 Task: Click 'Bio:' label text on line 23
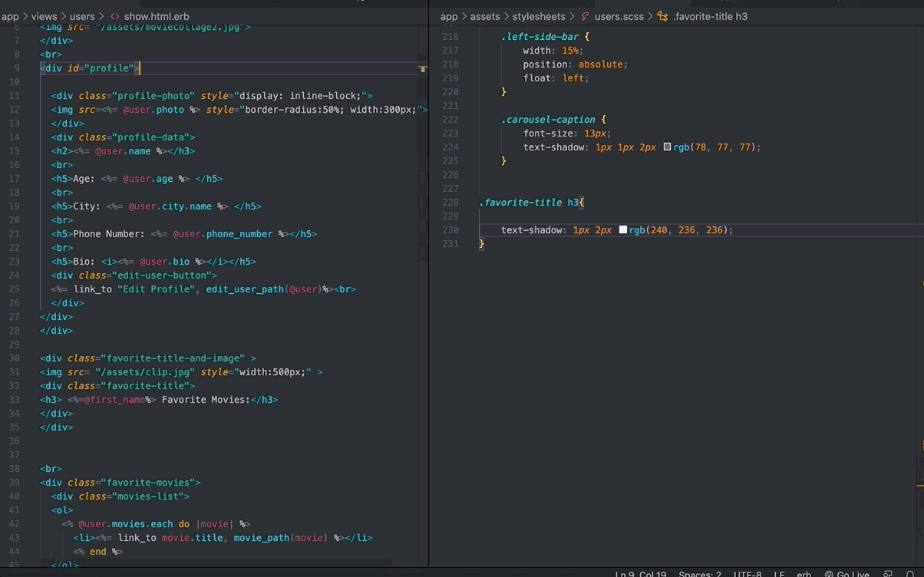[x=84, y=262]
